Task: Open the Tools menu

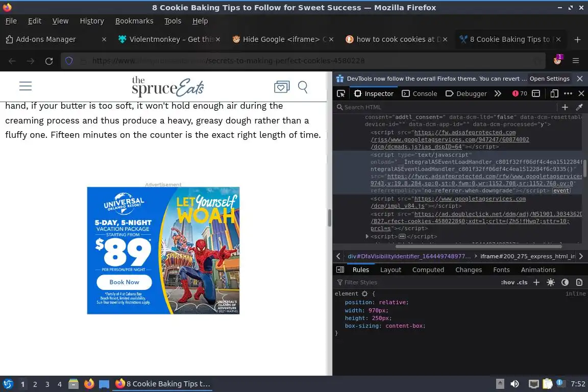Action: pos(173,21)
